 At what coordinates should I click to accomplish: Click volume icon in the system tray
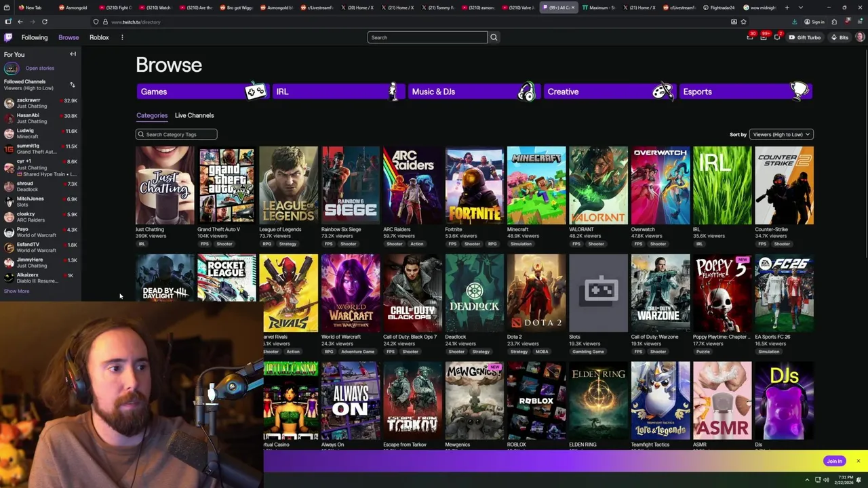coord(826,480)
